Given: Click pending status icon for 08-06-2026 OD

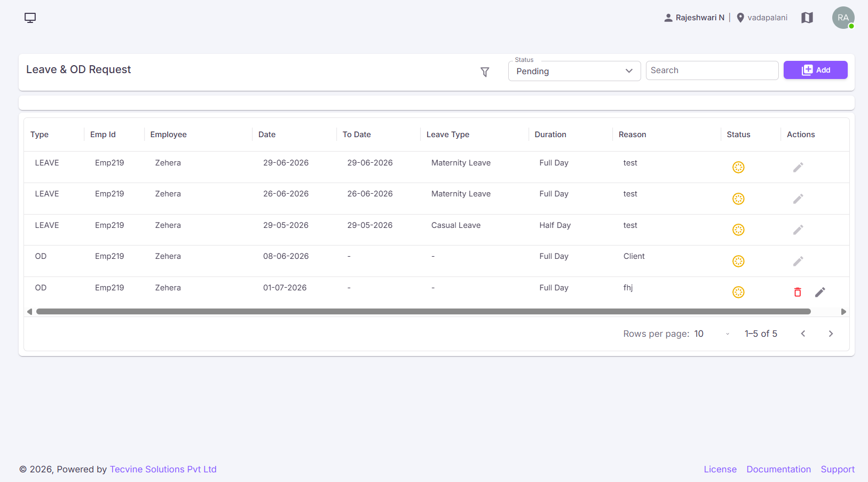Looking at the screenshot, I should [738, 261].
